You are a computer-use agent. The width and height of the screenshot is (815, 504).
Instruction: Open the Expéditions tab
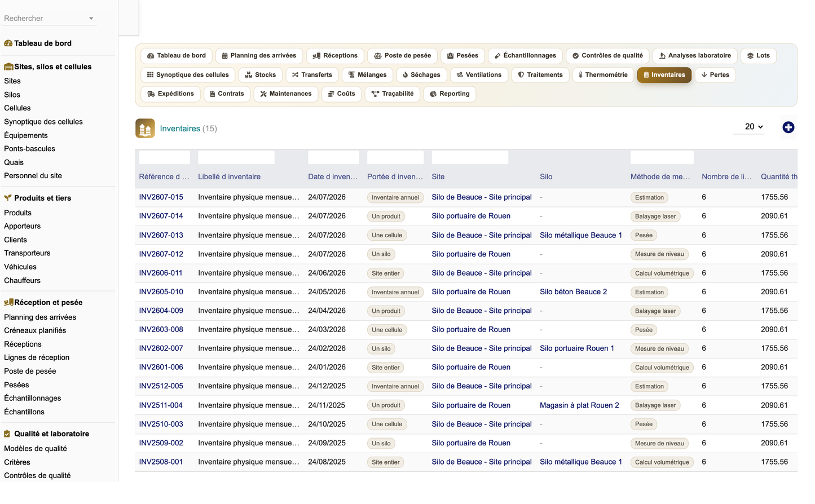[170, 94]
